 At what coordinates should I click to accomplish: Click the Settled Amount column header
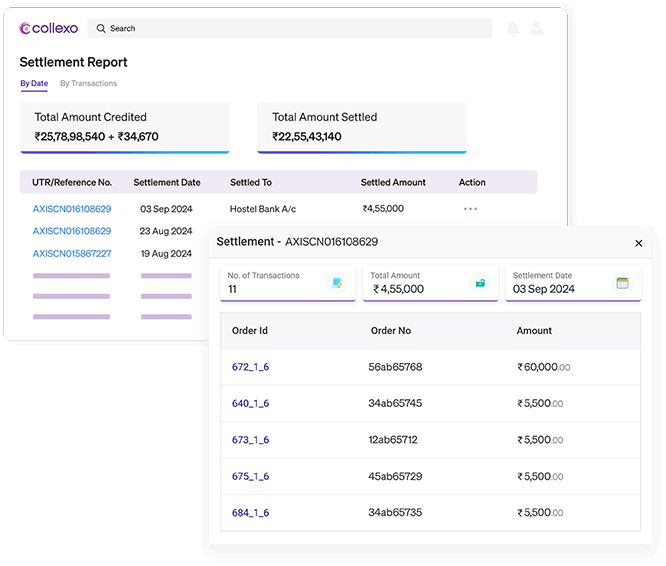(393, 183)
